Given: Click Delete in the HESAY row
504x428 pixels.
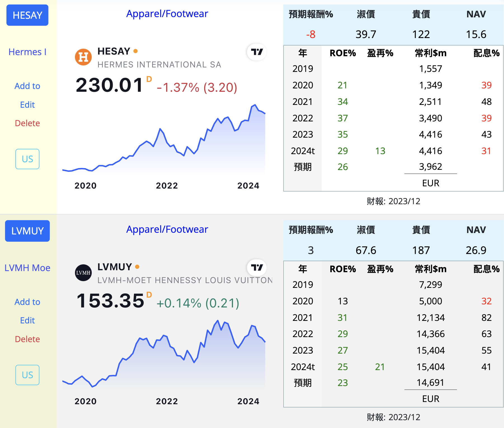Looking at the screenshot, I should click(x=27, y=123).
